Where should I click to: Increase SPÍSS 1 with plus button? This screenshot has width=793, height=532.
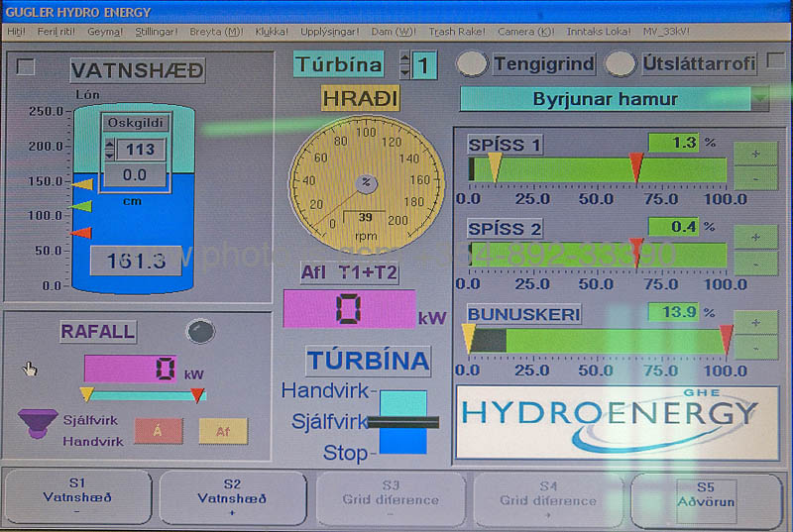755,154
